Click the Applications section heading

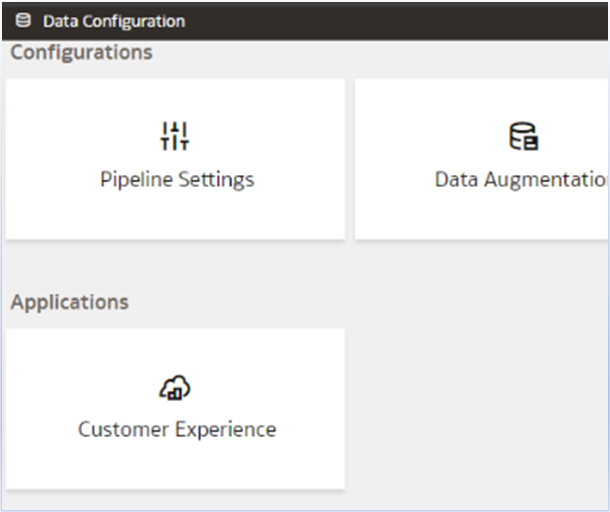tap(70, 302)
